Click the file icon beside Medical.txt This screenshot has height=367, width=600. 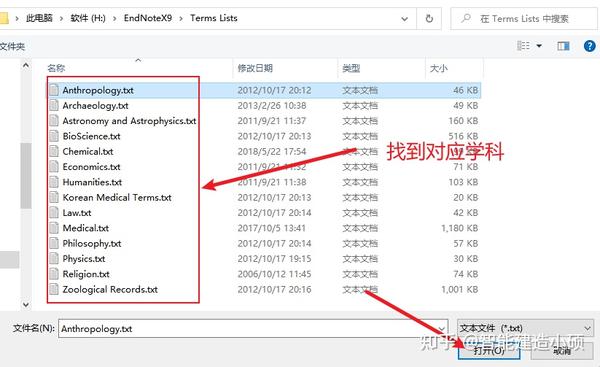tap(54, 228)
